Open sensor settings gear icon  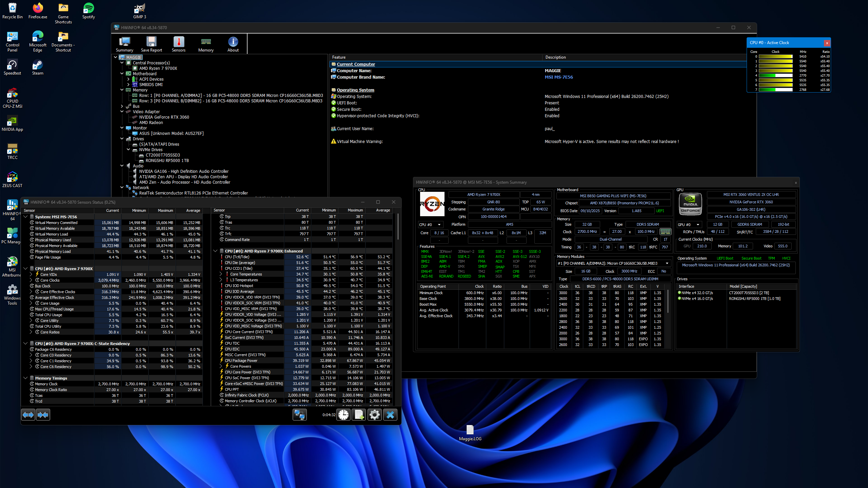374,414
